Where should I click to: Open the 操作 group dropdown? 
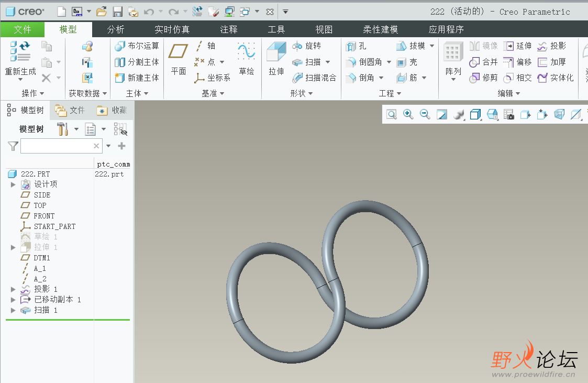33,93
